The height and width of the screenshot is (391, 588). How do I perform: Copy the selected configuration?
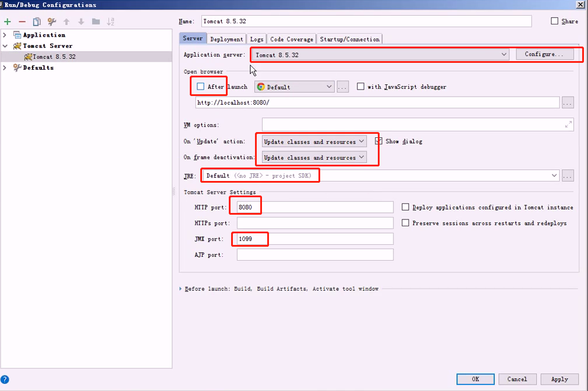pos(37,22)
